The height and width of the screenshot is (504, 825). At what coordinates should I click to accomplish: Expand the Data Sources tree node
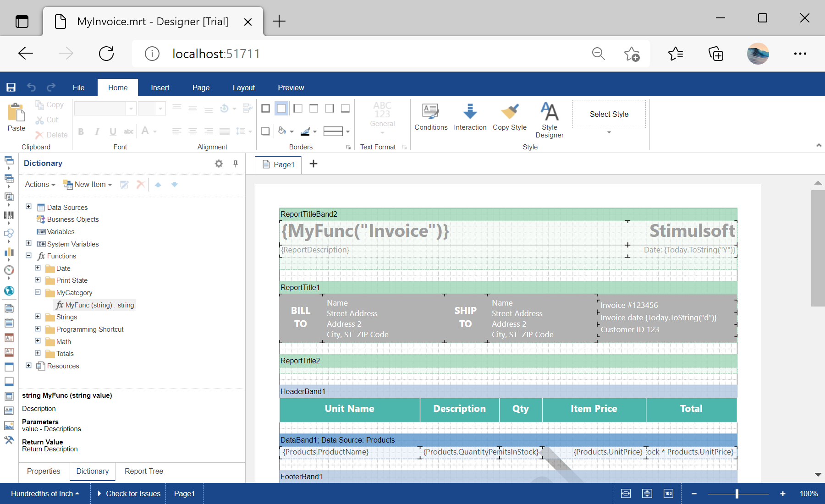29,207
